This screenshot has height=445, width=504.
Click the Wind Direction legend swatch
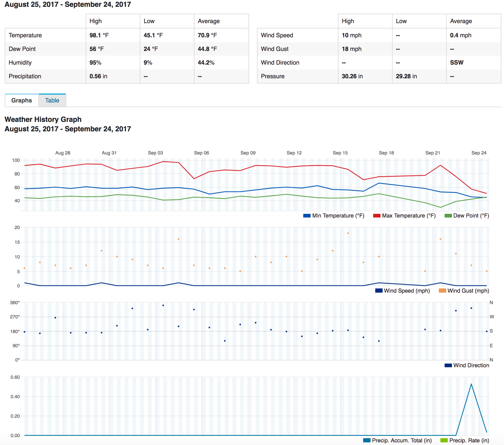(x=448, y=365)
